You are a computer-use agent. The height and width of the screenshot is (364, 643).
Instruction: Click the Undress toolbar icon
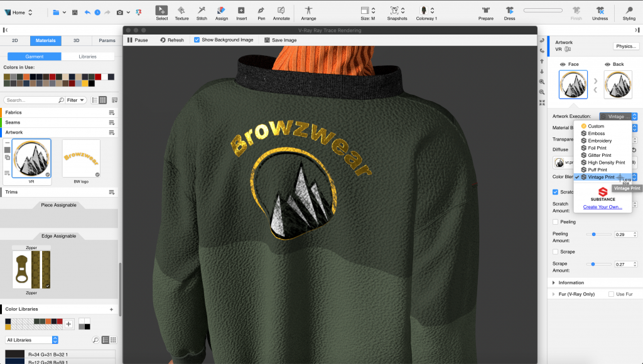tap(600, 10)
